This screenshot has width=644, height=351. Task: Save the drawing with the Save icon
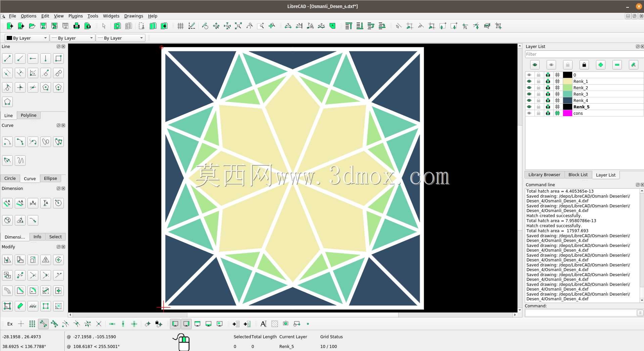point(43,26)
